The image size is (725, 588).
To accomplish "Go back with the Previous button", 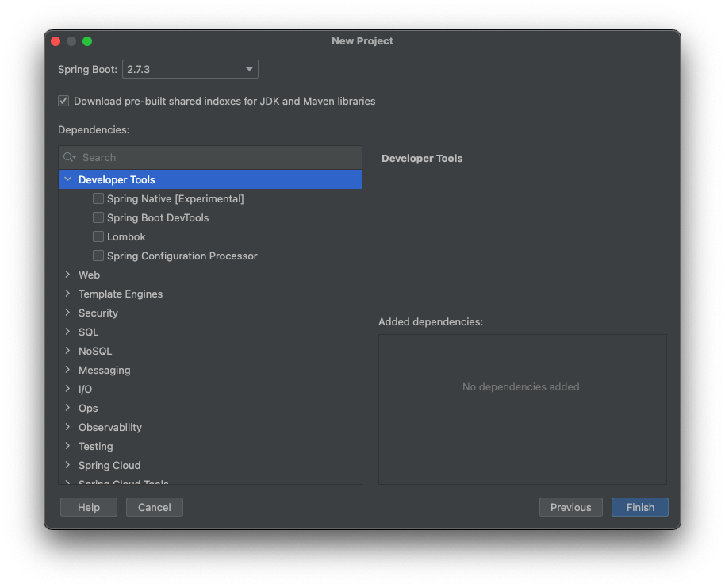I will tap(570, 507).
